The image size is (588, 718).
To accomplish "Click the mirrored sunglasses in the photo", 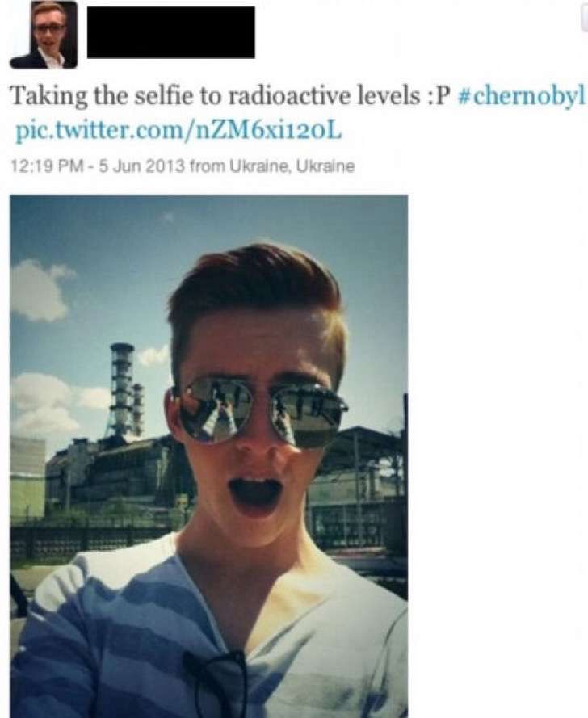I will [259, 415].
